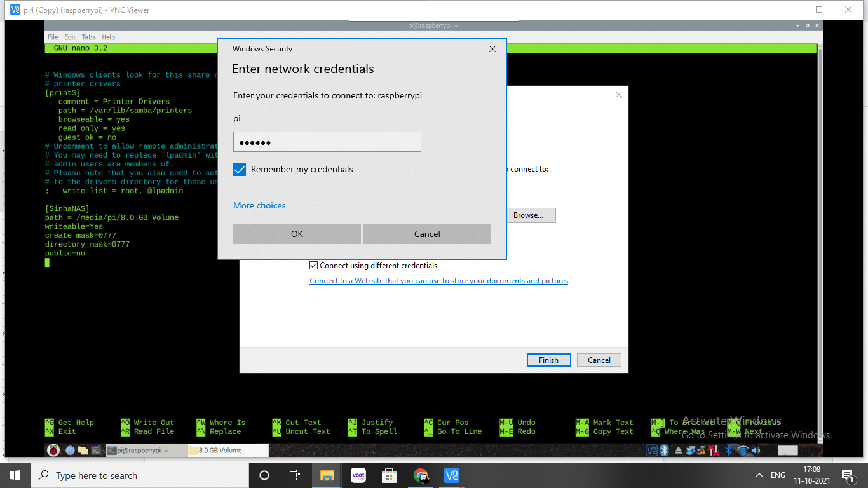
Task: Open the Pi file manager folder icon
Action: click(83, 451)
